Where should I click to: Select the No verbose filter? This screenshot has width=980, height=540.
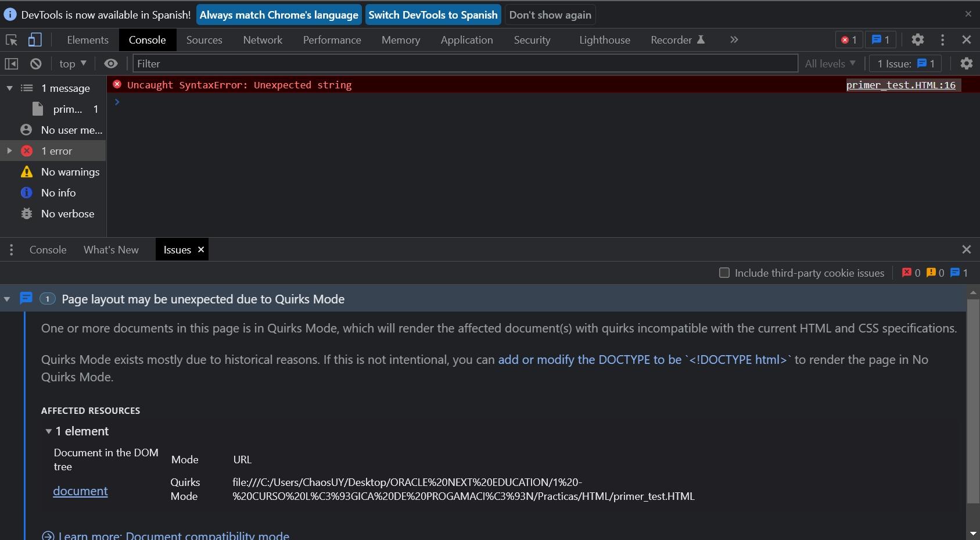coord(57,213)
